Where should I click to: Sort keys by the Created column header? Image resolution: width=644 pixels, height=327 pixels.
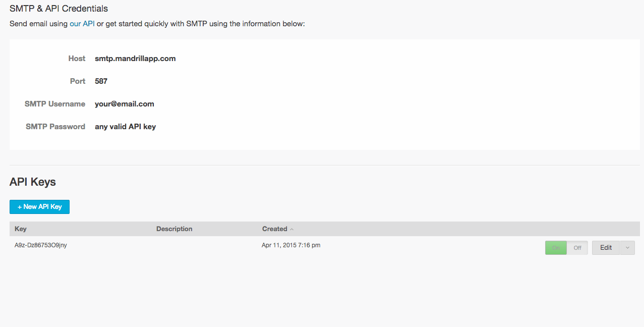(275, 229)
